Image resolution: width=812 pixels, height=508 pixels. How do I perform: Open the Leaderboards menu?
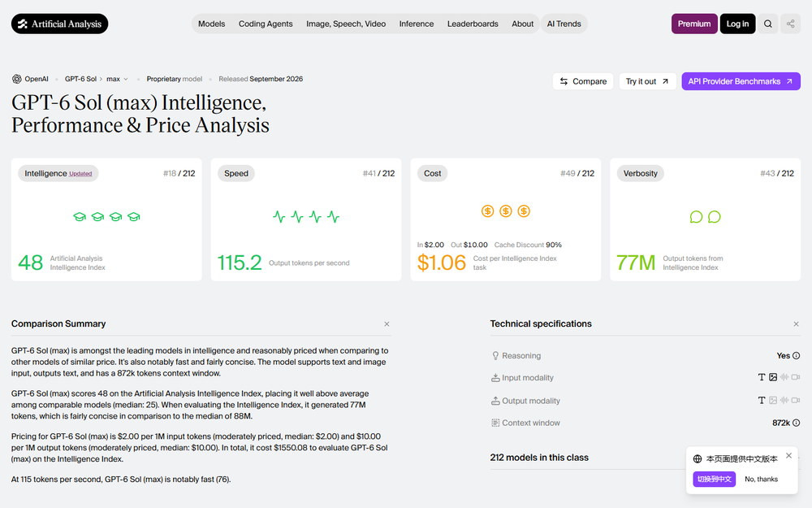473,24
